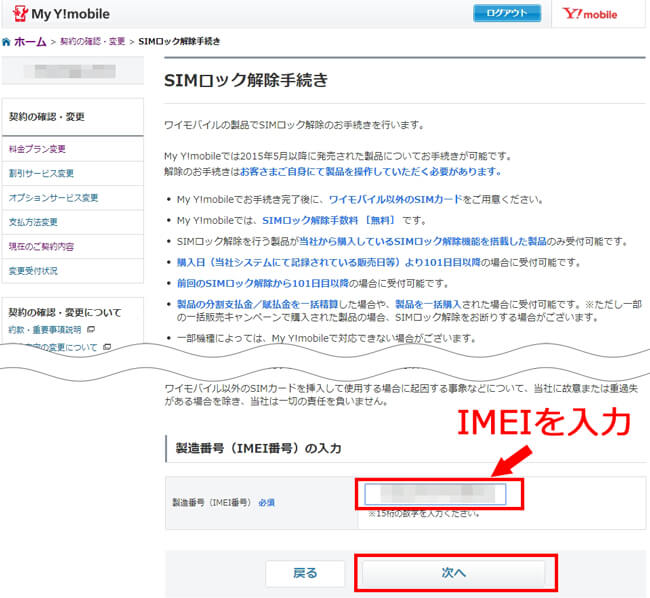Click the 製品を一括購入 highlighted text
Viewport: 650px width, 598px height.
(428, 305)
